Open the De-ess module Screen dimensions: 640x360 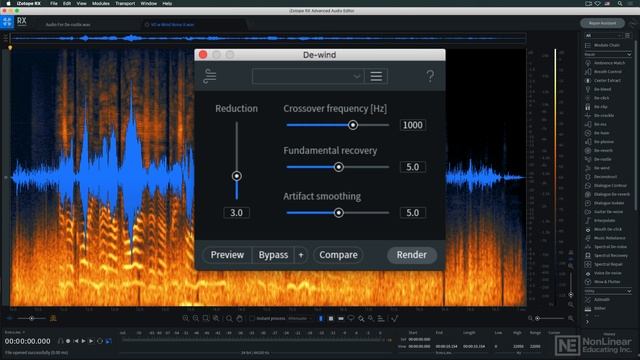(600, 124)
